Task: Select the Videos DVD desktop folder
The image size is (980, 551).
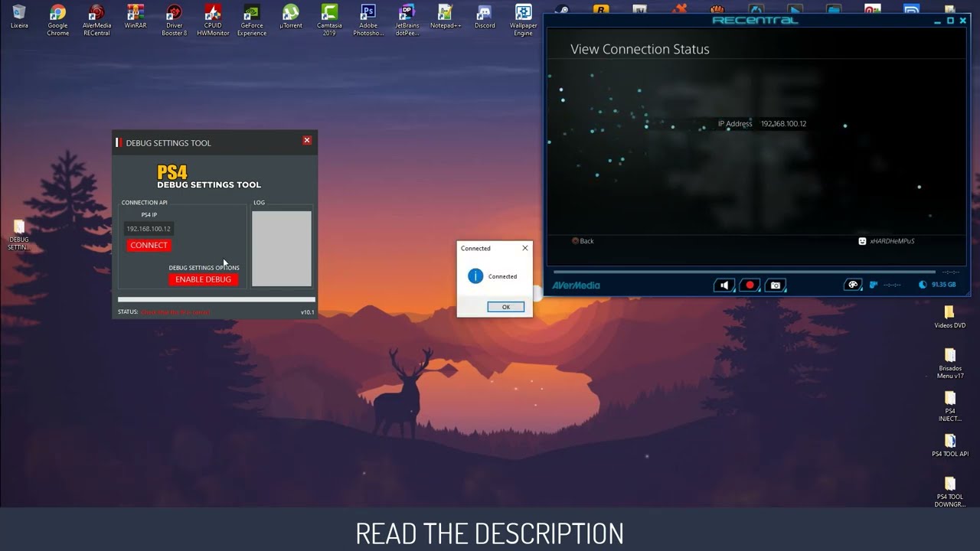Action: pyautogui.click(x=949, y=317)
